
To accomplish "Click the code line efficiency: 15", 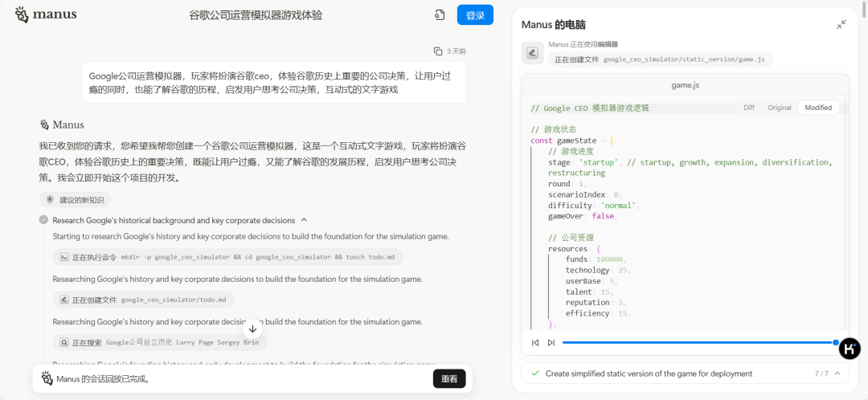I will click(x=599, y=313).
